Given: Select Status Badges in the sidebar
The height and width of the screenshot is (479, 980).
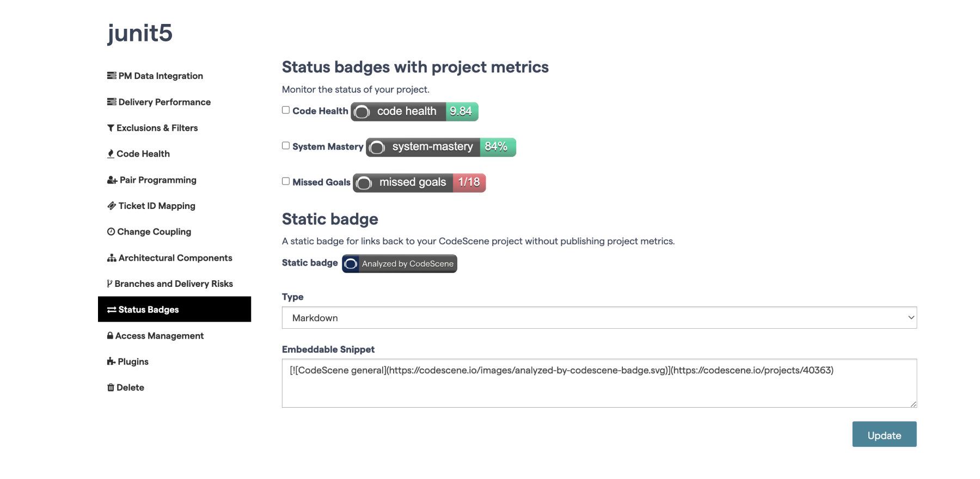Looking at the screenshot, I should (x=148, y=309).
